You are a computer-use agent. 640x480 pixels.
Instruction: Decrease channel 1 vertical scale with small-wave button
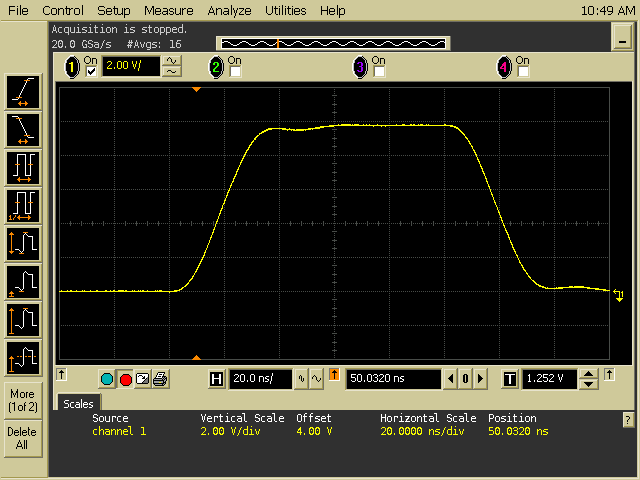[172, 71]
